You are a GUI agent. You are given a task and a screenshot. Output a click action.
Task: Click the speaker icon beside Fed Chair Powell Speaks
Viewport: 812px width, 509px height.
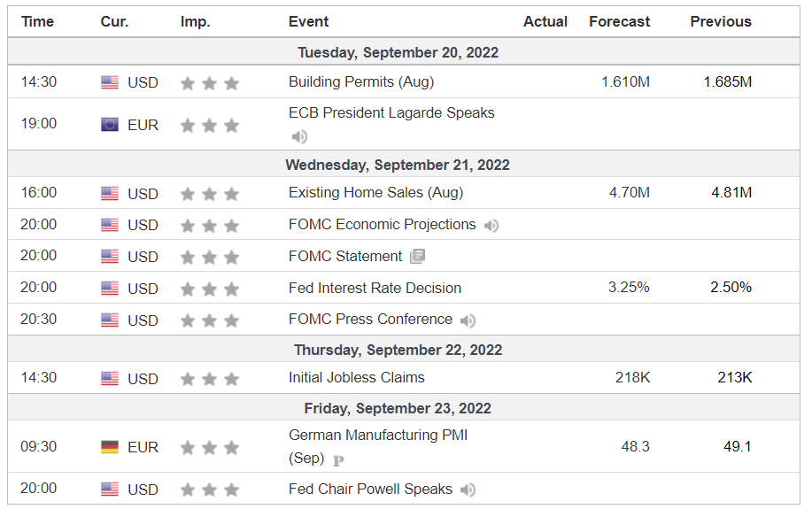(468, 490)
